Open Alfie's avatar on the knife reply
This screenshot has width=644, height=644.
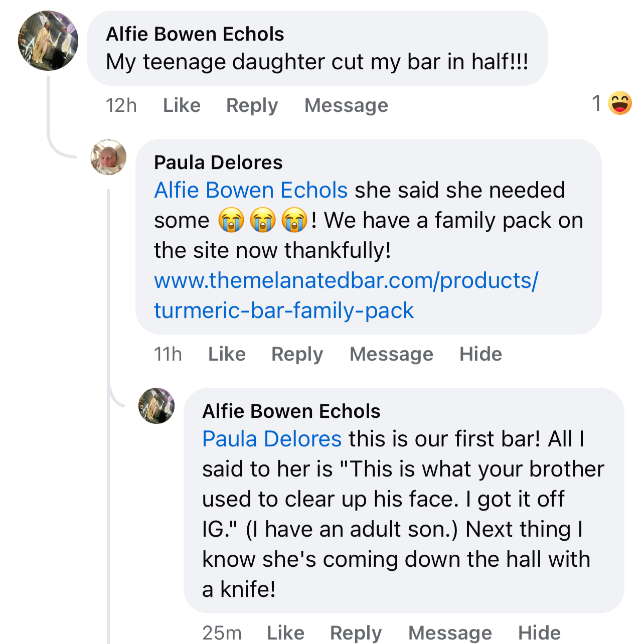coord(156,406)
